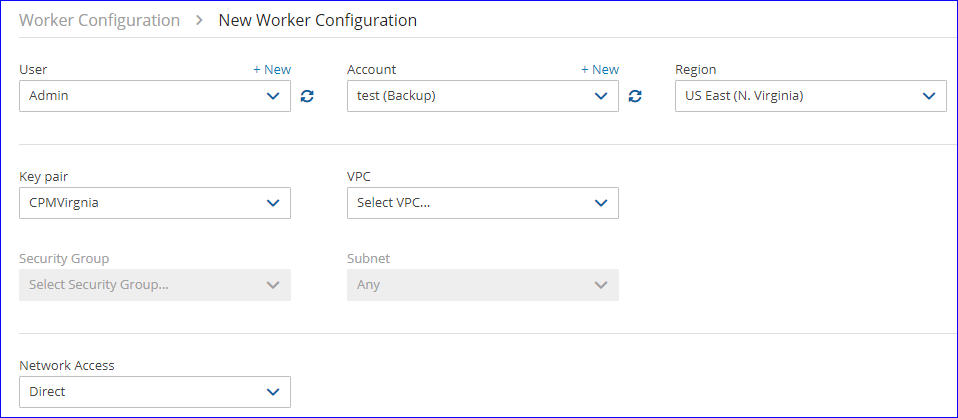Click the Key pair chevron arrow
This screenshot has width=958, height=418.
point(273,203)
